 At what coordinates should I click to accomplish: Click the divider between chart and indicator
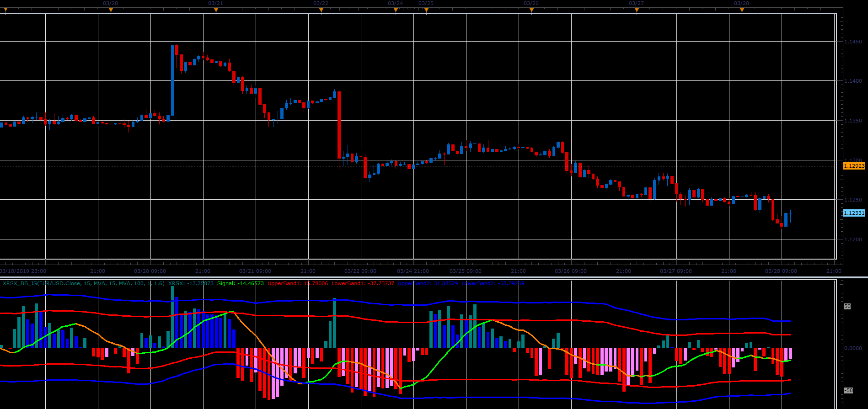[434, 277]
